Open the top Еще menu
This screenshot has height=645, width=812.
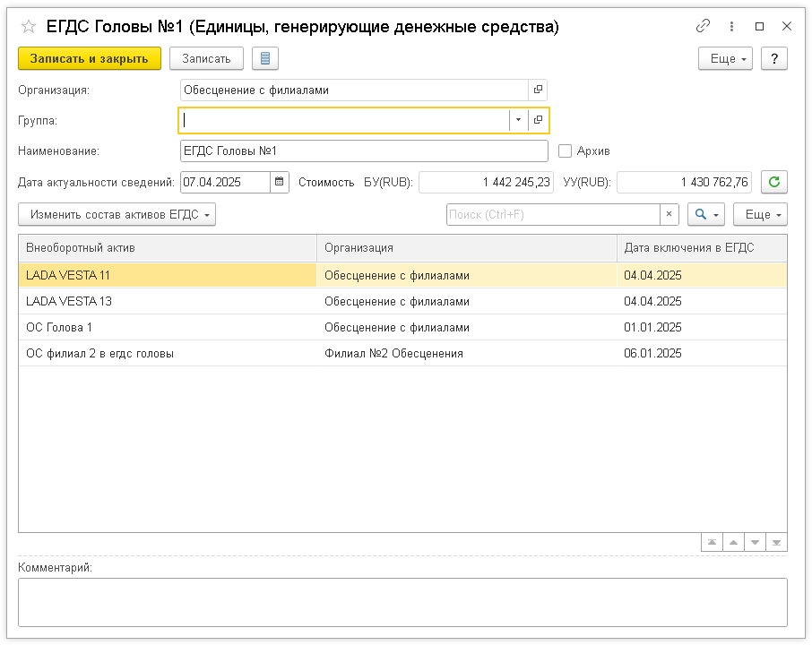click(725, 58)
